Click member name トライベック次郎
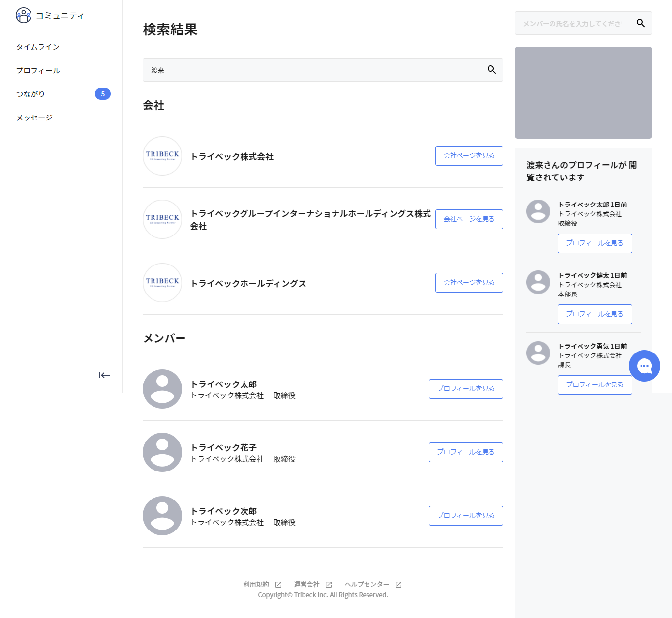The height and width of the screenshot is (618, 672). pyautogui.click(x=224, y=511)
